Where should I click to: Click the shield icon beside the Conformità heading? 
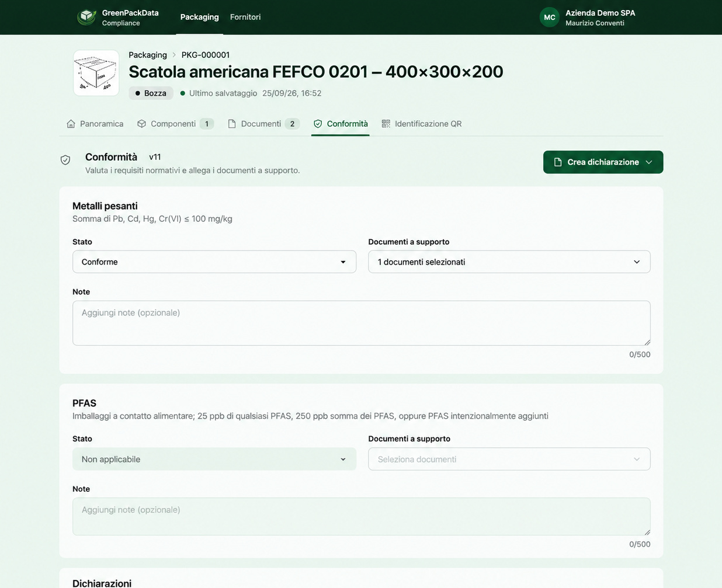tap(65, 160)
